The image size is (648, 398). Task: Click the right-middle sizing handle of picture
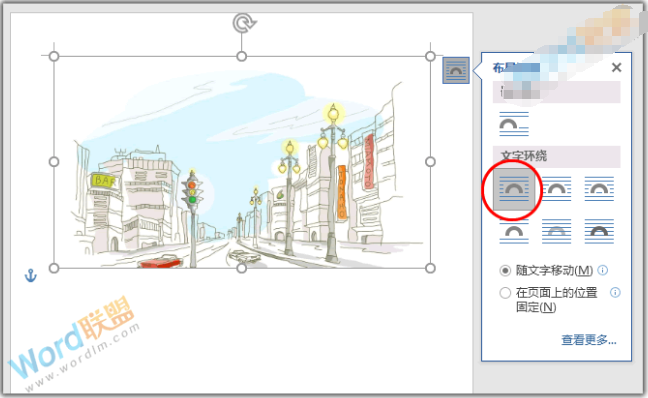coord(430,162)
